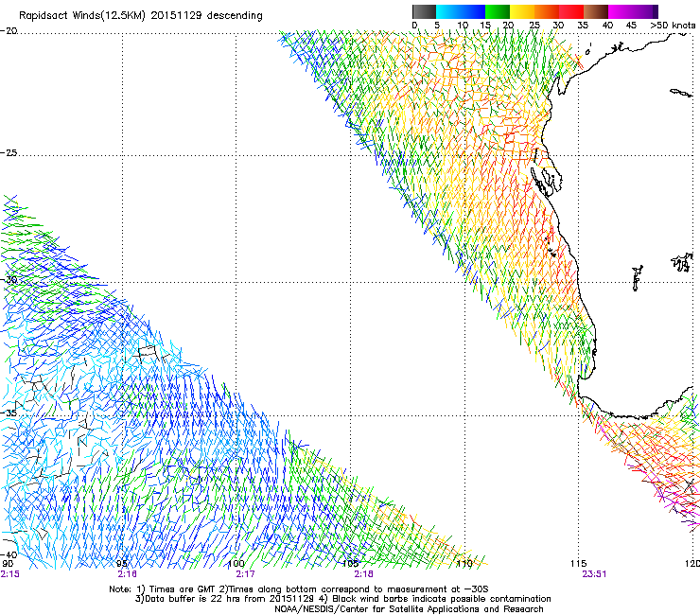700x615 pixels.
Task: Click the '-30' latitude label at left edge
Action: pyautogui.click(x=9, y=280)
